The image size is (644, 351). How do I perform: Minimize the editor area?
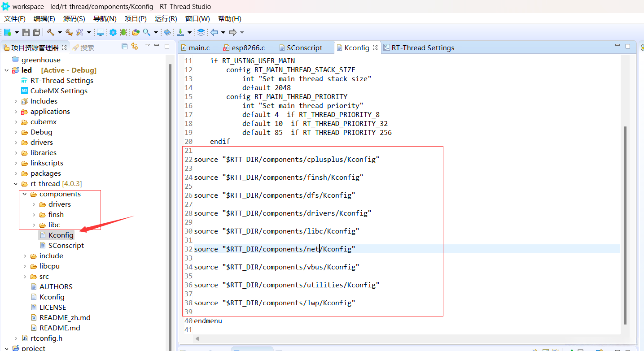click(618, 46)
